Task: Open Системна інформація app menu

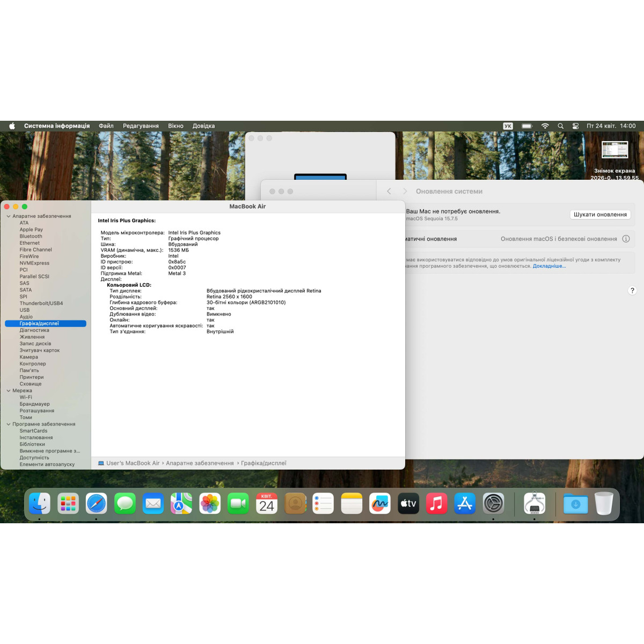Action: tap(57, 126)
